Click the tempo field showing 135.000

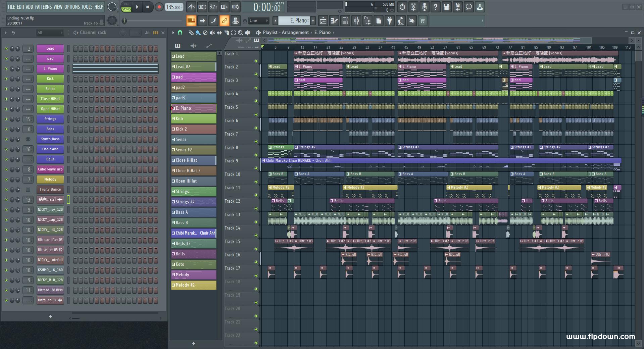point(174,7)
